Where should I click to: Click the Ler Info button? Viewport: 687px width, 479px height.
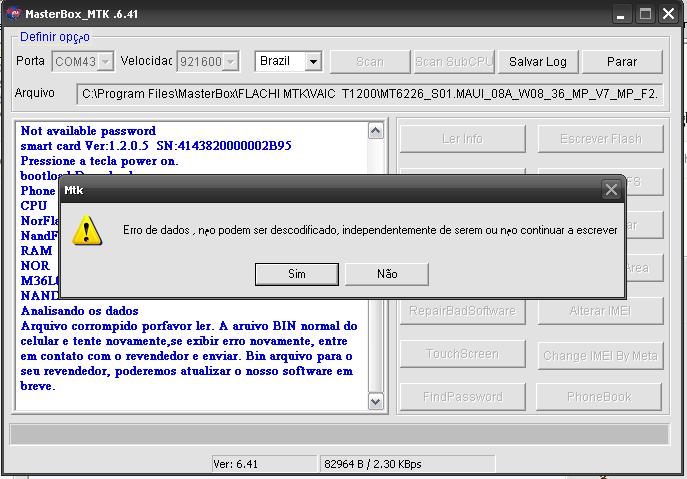pos(462,139)
